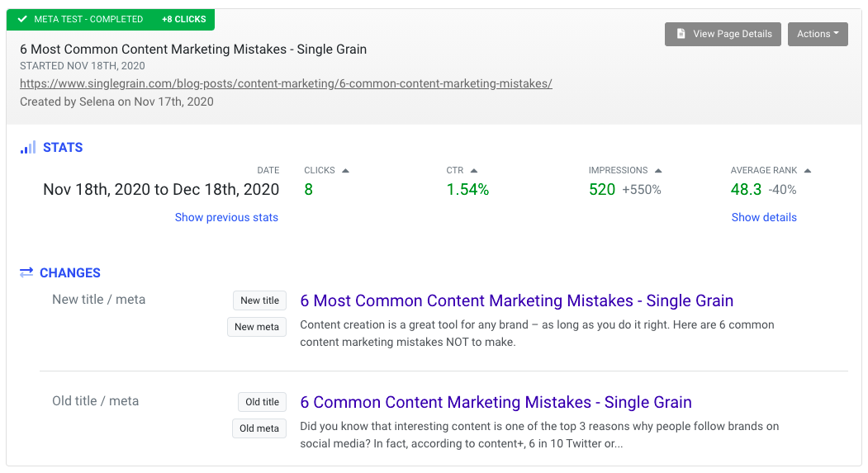Image resolution: width=868 pixels, height=473 pixels.
Task: Click the IMPRESSIONS column label
Action: point(618,170)
